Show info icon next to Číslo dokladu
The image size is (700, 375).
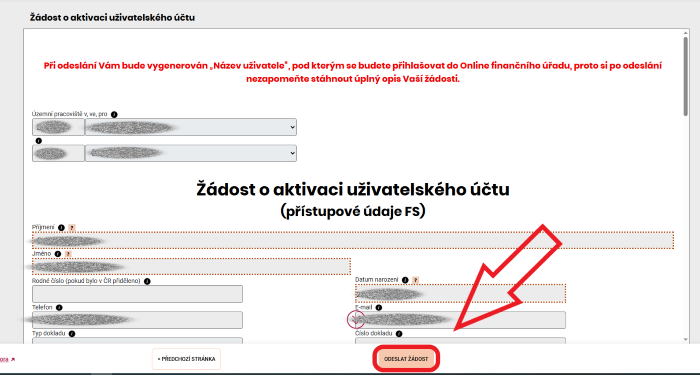click(399, 333)
